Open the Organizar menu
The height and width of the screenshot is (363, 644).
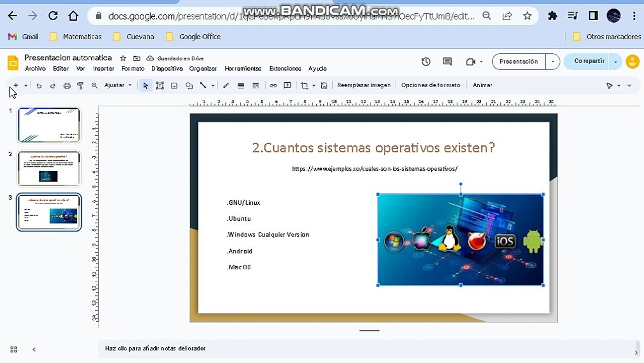[x=203, y=69]
